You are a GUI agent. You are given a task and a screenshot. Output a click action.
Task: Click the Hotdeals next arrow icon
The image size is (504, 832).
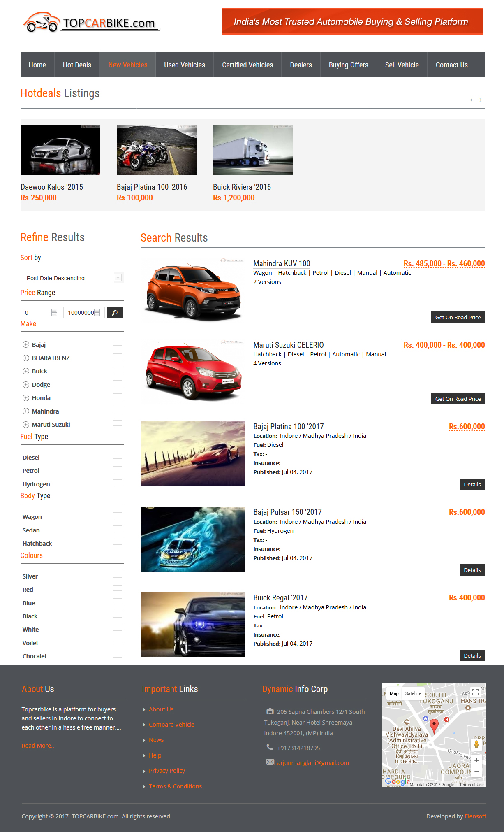(x=481, y=100)
